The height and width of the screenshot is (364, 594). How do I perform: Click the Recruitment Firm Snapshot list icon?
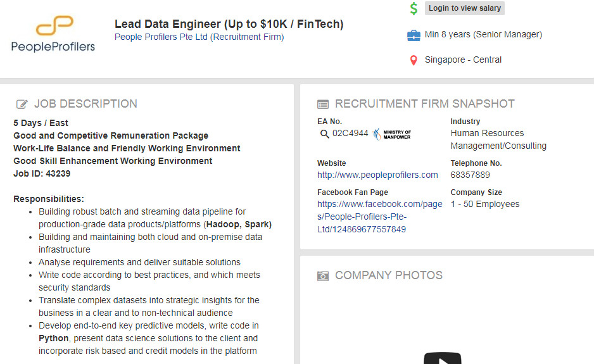[323, 104]
